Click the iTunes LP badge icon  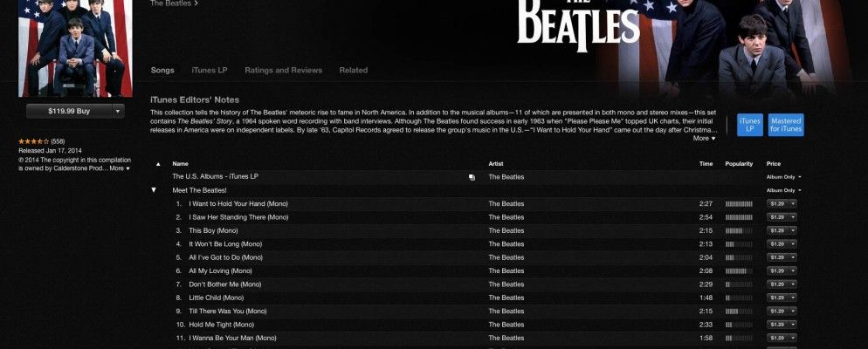click(x=749, y=125)
